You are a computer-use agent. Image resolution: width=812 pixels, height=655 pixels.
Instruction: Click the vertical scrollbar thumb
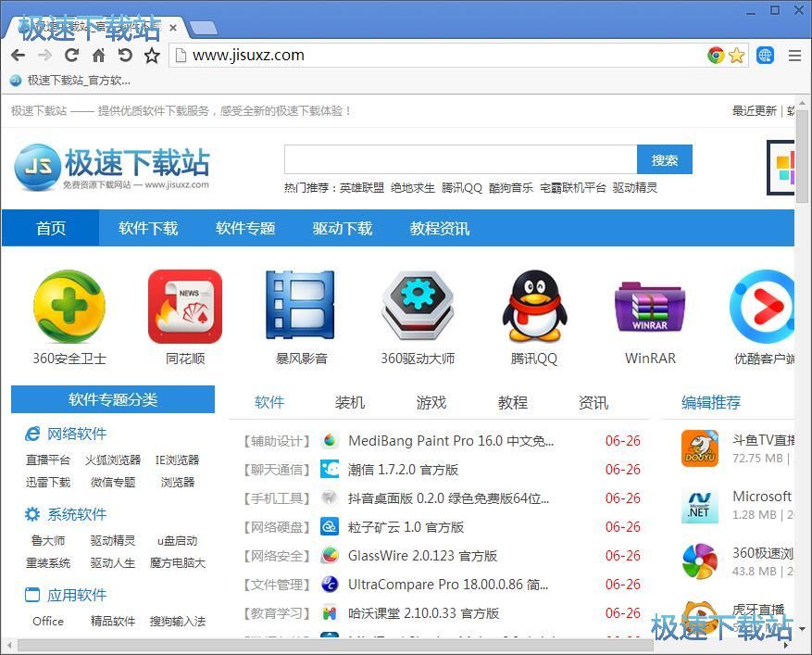(x=802, y=156)
